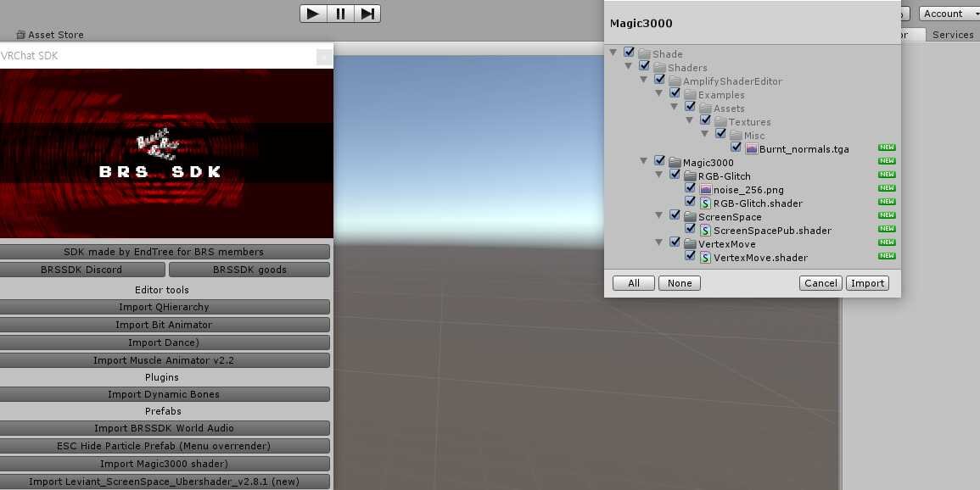Uncheck the Burnt_normals.tga checkbox
This screenshot has height=490, width=980.
(736, 148)
